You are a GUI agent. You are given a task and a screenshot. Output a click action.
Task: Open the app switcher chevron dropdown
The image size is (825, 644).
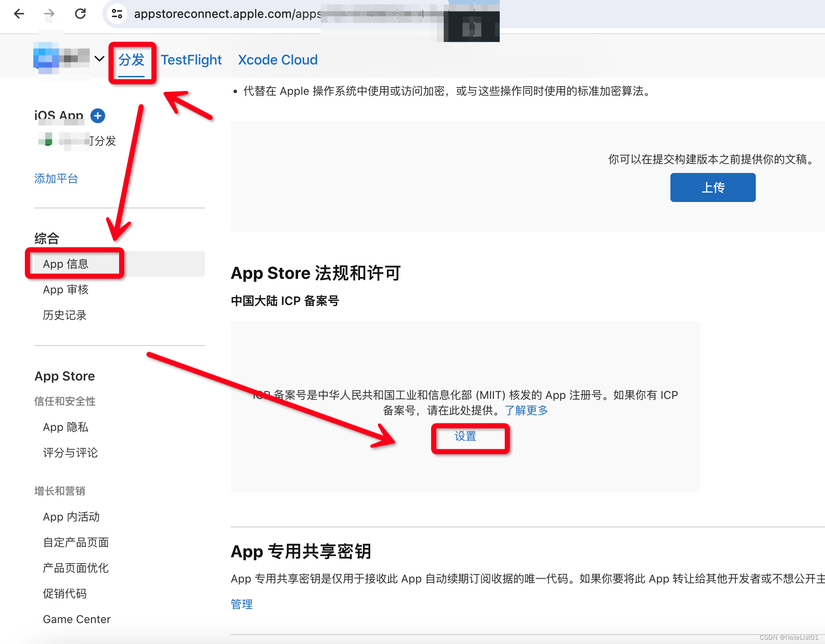click(x=99, y=59)
